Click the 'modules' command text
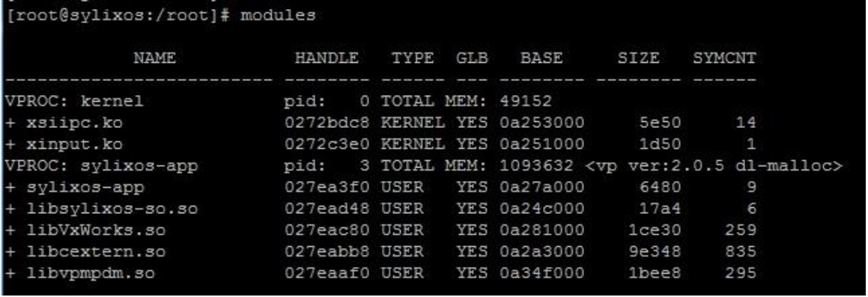This screenshot has width=868, height=297. coord(278,15)
